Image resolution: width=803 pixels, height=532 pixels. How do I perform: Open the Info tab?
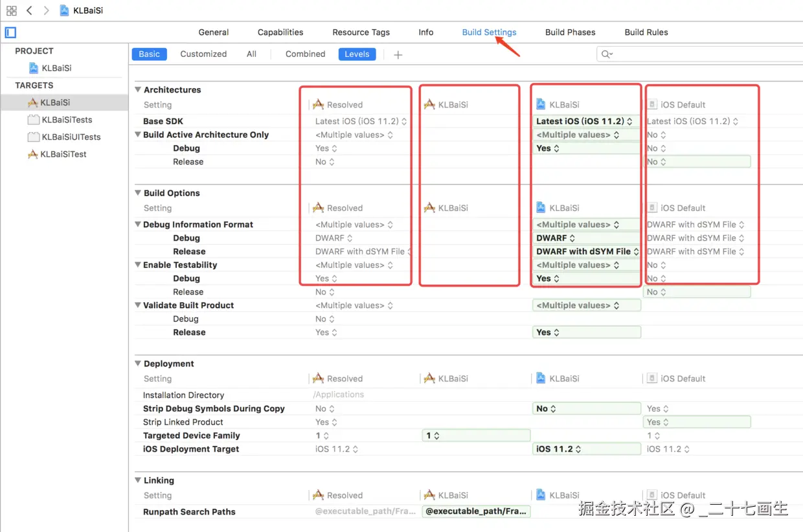point(426,32)
